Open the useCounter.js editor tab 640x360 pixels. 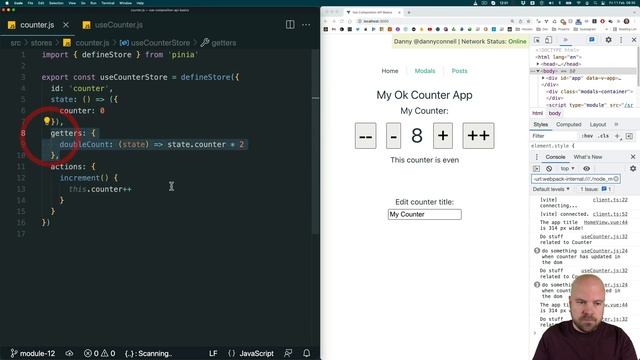click(118, 25)
